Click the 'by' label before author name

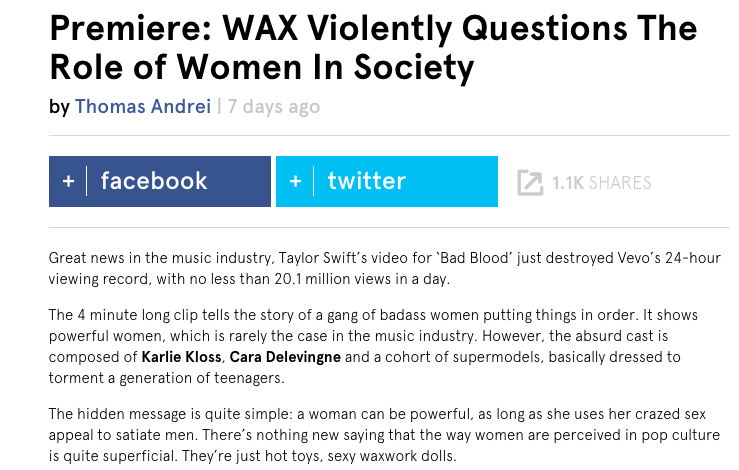point(59,107)
